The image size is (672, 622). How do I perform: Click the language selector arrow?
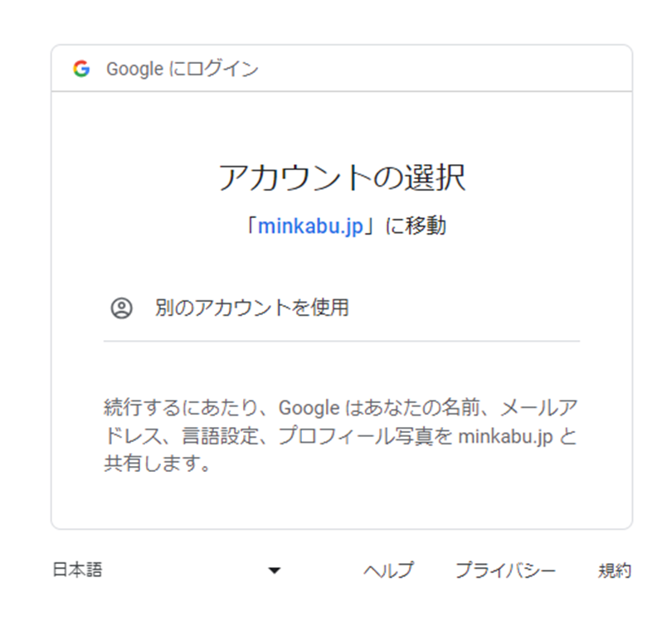(275, 571)
